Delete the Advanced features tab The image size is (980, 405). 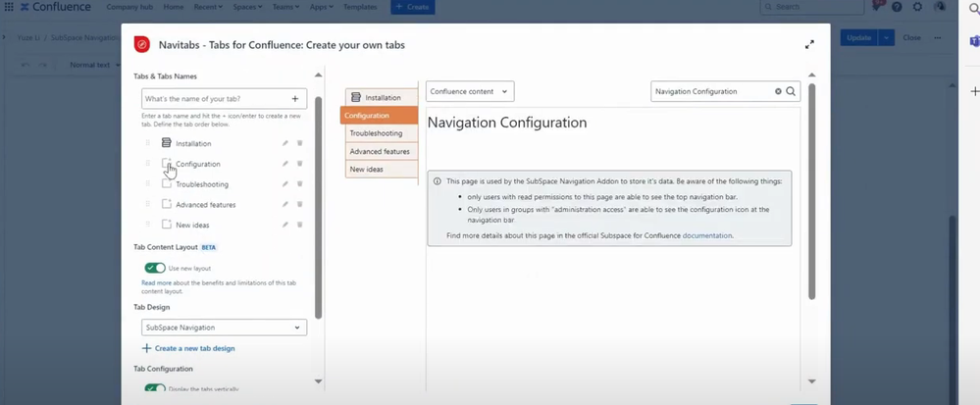point(299,204)
